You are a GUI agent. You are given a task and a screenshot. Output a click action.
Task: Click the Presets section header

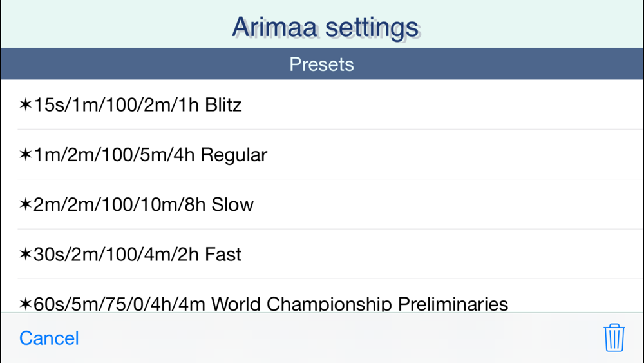point(322,64)
